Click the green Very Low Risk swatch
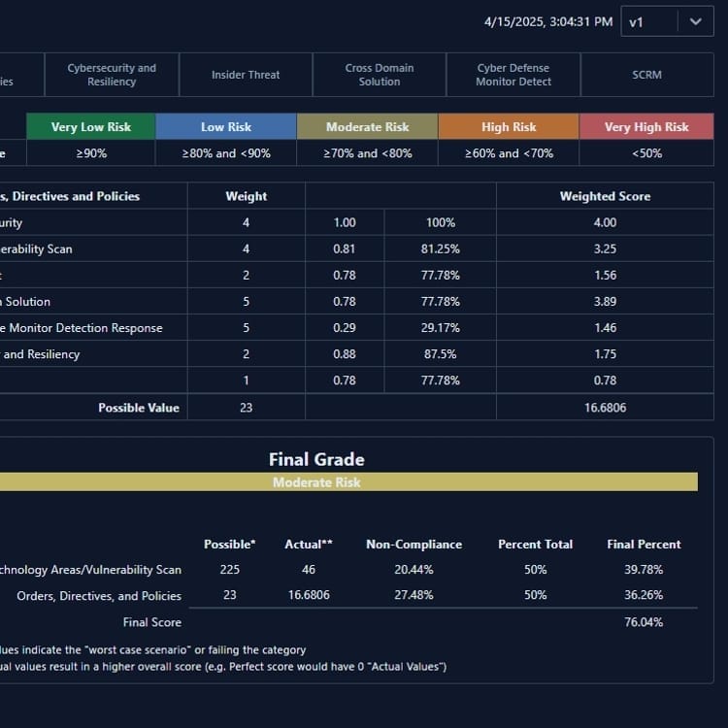Screen dimensions: 728x728 pos(91,127)
